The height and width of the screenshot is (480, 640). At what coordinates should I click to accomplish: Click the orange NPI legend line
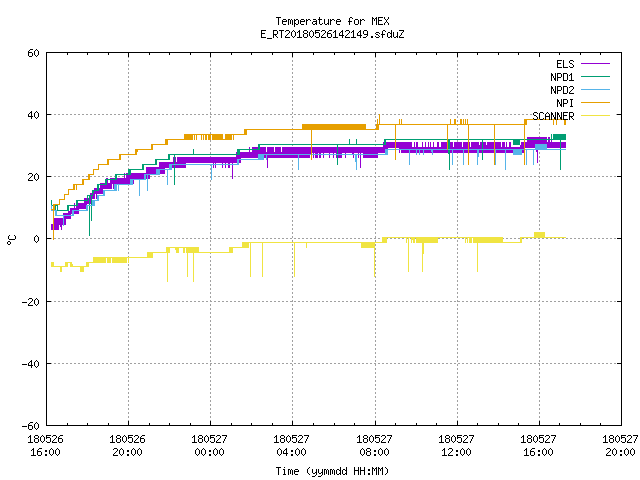(595, 103)
